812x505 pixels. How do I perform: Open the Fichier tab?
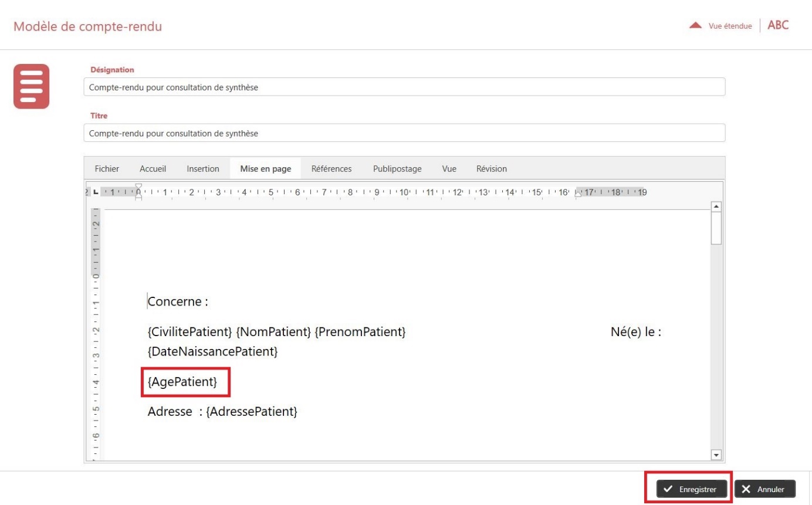(107, 169)
